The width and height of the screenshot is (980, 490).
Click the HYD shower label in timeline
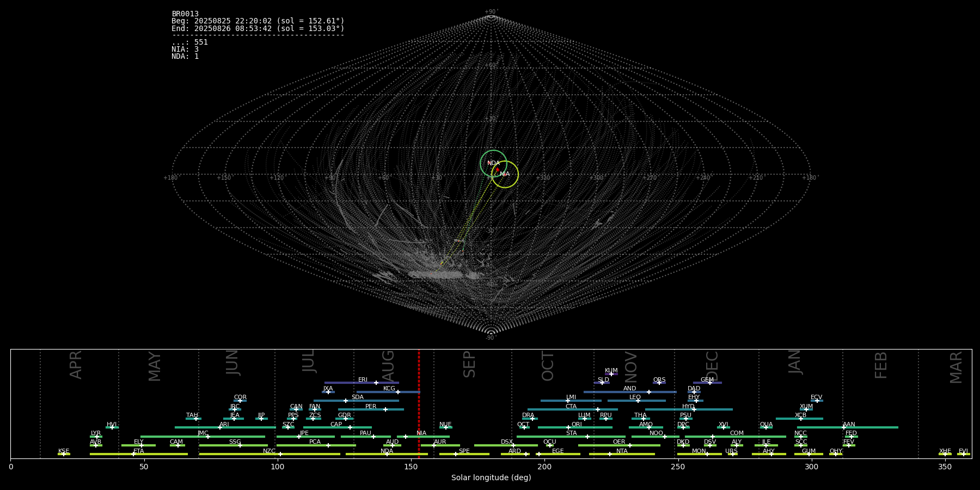tap(688, 407)
